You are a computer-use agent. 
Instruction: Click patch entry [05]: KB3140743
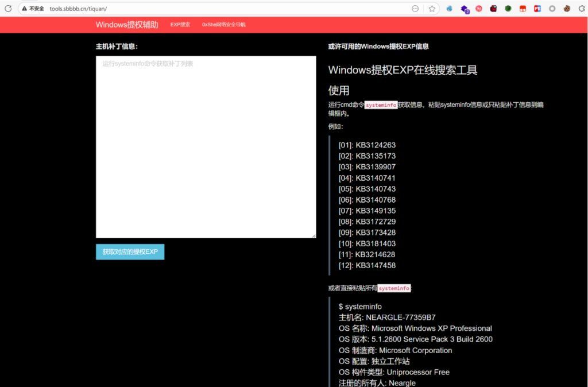click(367, 189)
